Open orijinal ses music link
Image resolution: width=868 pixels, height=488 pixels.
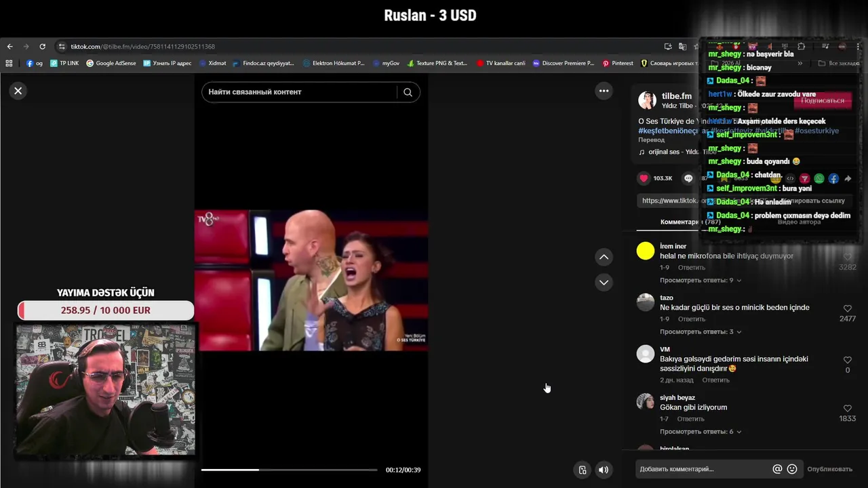tap(677, 152)
